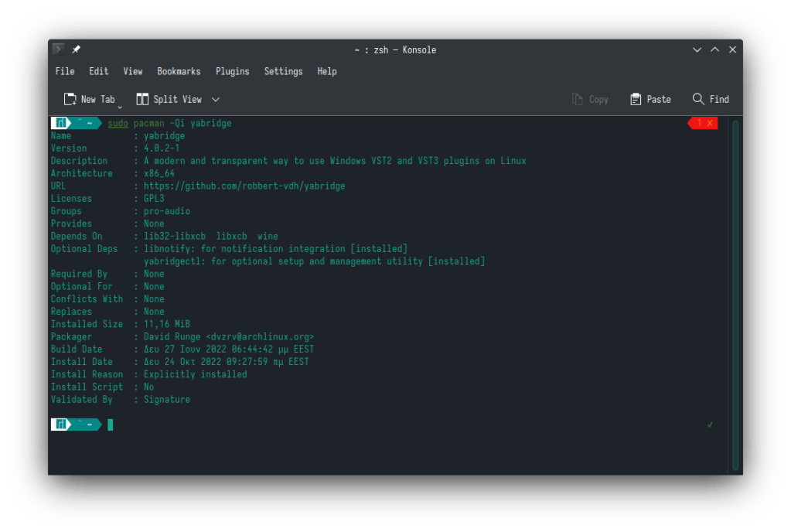
Task: Click the Split View button
Action: click(x=169, y=99)
